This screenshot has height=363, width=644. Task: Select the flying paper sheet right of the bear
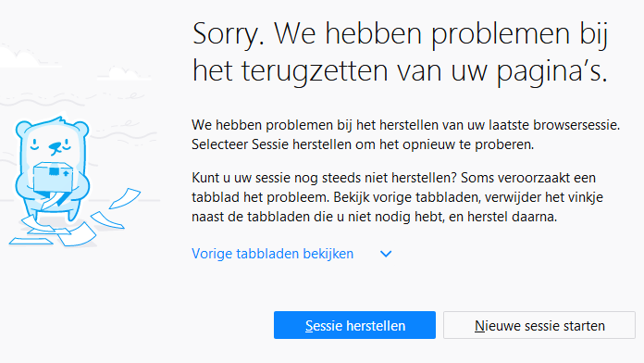pyautogui.click(x=125, y=198)
